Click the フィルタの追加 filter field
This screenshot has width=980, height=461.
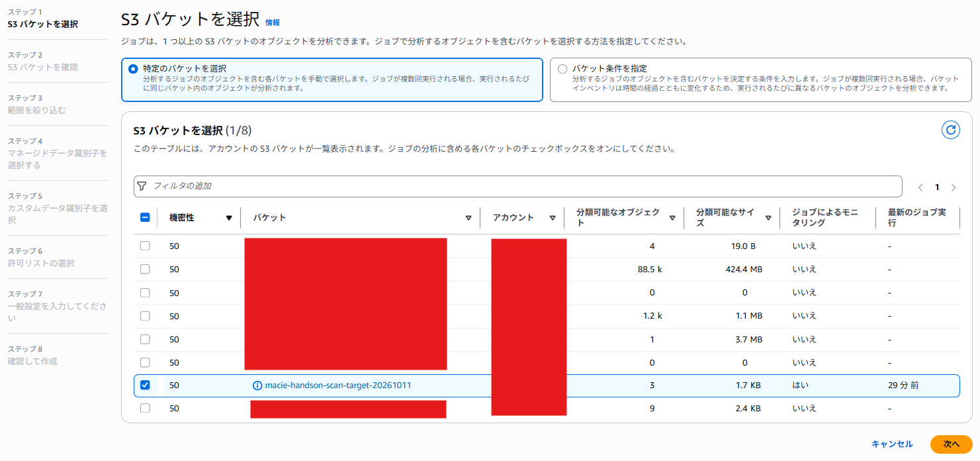click(518, 186)
